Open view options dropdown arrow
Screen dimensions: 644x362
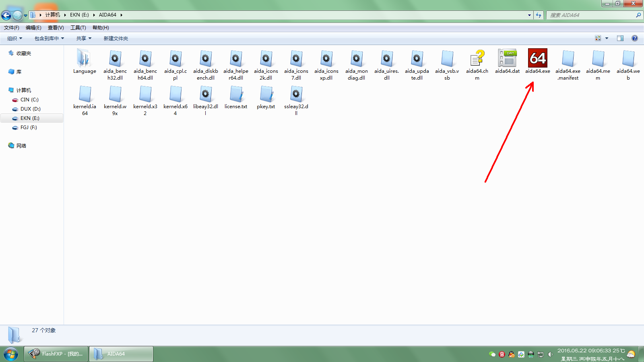(x=607, y=38)
